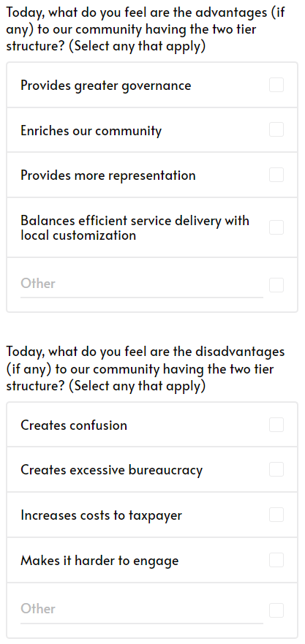The width and height of the screenshot is (305, 644).
Task: Tick the Creates excessive bureaucracy checkbox
Action: click(276, 469)
